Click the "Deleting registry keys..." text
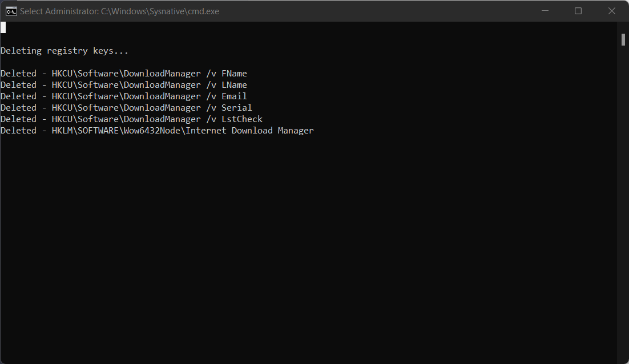The height and width of the screenshot is (364, 629). pyautogui.click(x=64, y=51)
